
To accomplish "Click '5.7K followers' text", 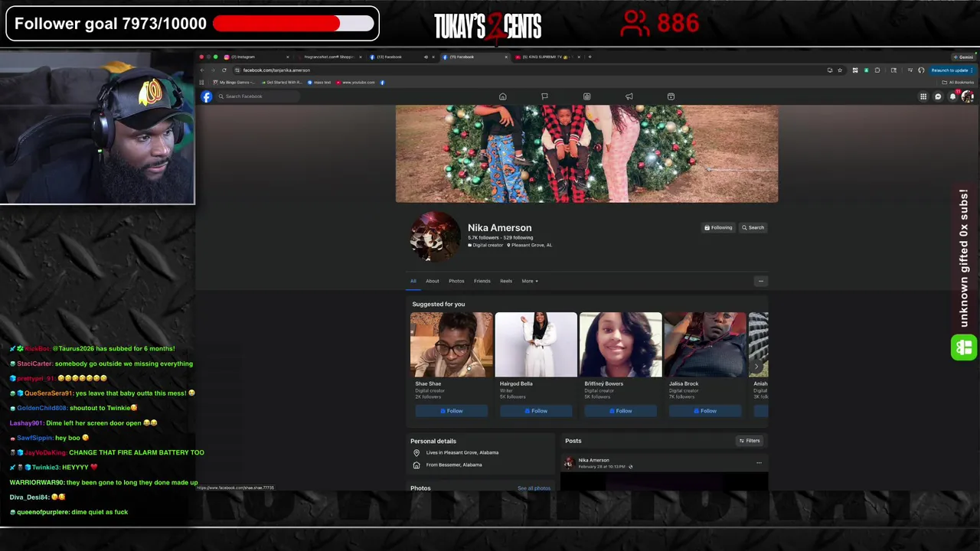I will click(x=483, y=238).
